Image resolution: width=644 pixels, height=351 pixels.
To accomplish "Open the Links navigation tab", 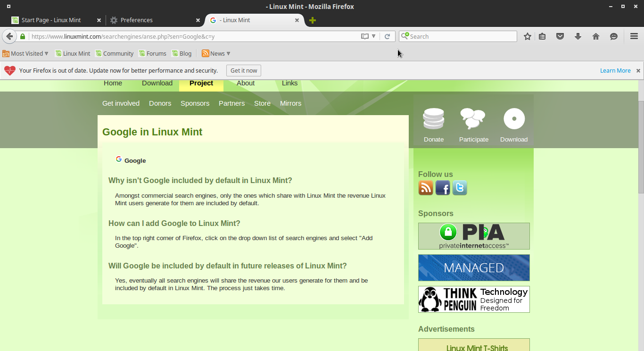I will 289,83.
